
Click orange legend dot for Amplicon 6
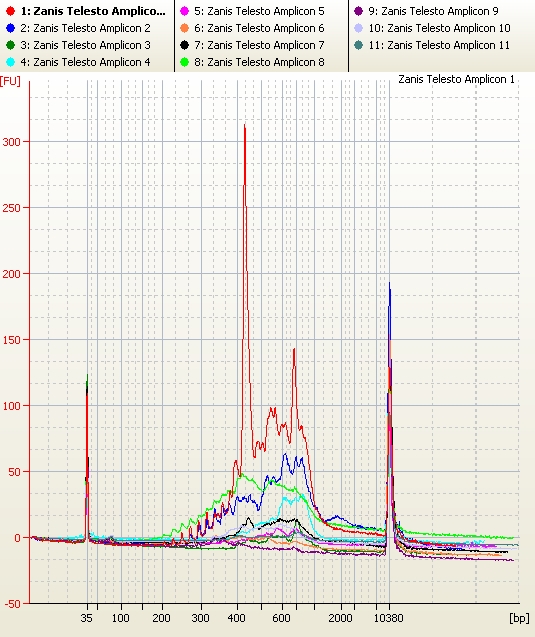pyautogui.click(x=184, y=28)
